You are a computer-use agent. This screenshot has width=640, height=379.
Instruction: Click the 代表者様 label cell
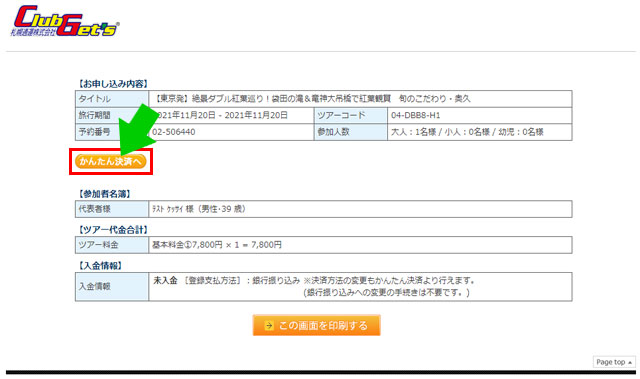[x=112, y=209]
